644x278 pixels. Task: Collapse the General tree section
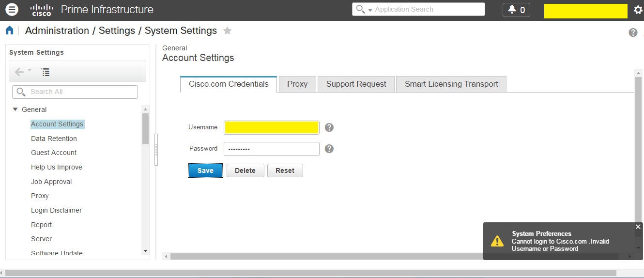(15, 109)
